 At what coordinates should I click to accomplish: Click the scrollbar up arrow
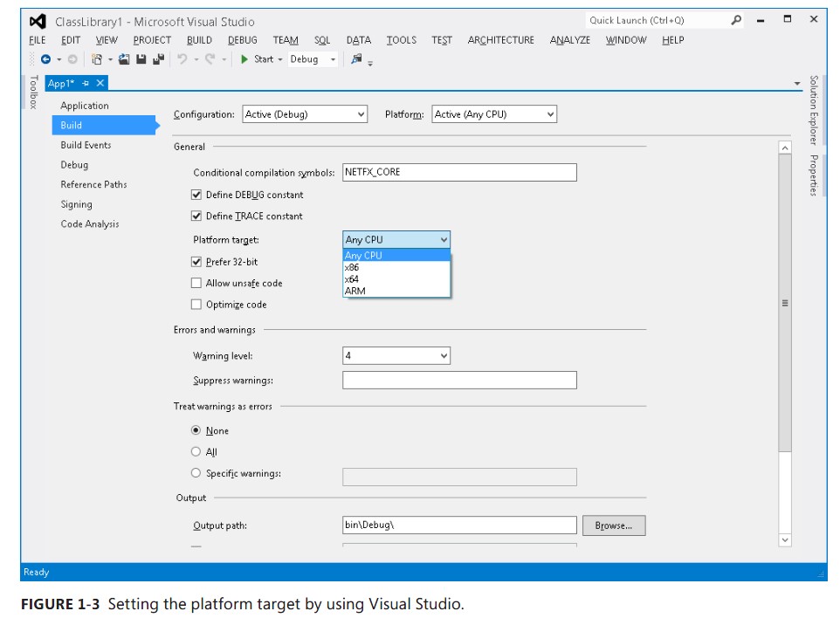click(785, 148)
